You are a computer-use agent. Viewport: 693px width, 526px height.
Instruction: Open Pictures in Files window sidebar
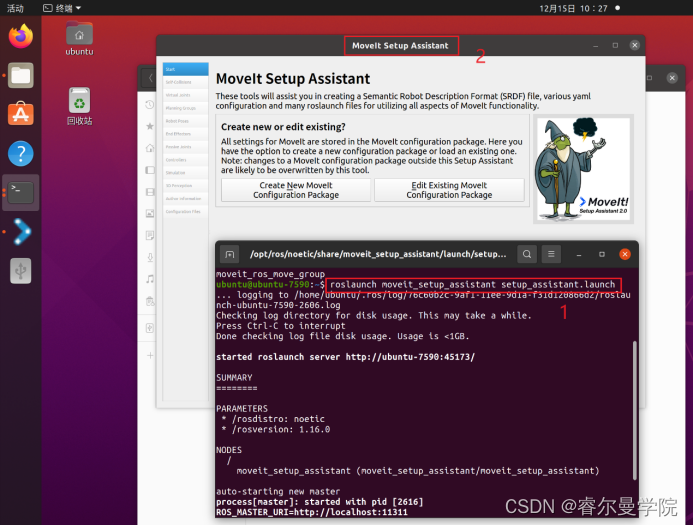pyautogui.click(x=150, y=213)
